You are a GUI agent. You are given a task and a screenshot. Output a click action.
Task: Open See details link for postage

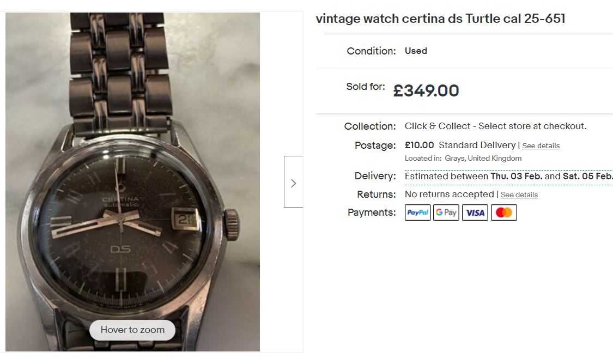point(541,146)
